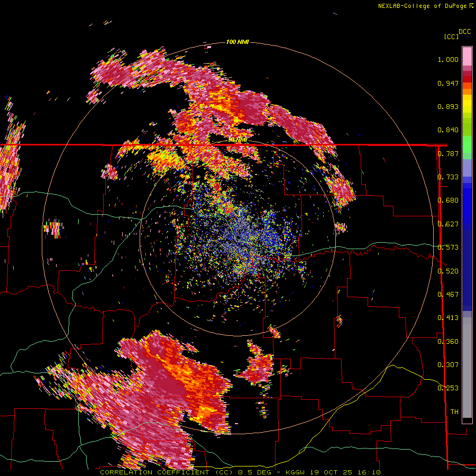Click the NEXLAB-College of DuPage title text

tap(422, 6)
